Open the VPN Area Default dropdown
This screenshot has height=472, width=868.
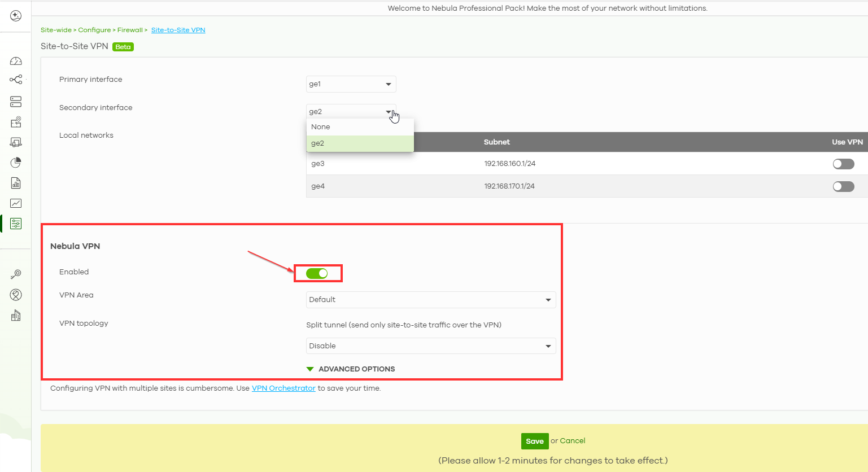[431, 300]
